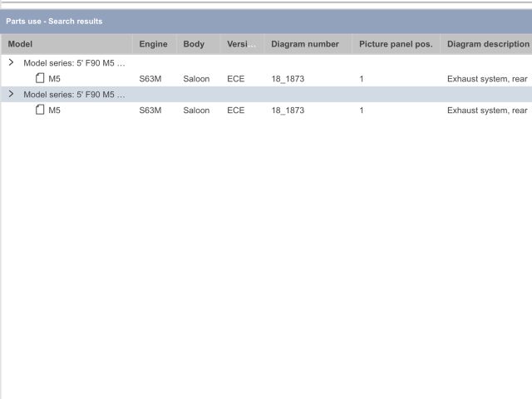The image size is (532, 399).
Task: Click the document icon beside the second M5
Action: [40, 110]
